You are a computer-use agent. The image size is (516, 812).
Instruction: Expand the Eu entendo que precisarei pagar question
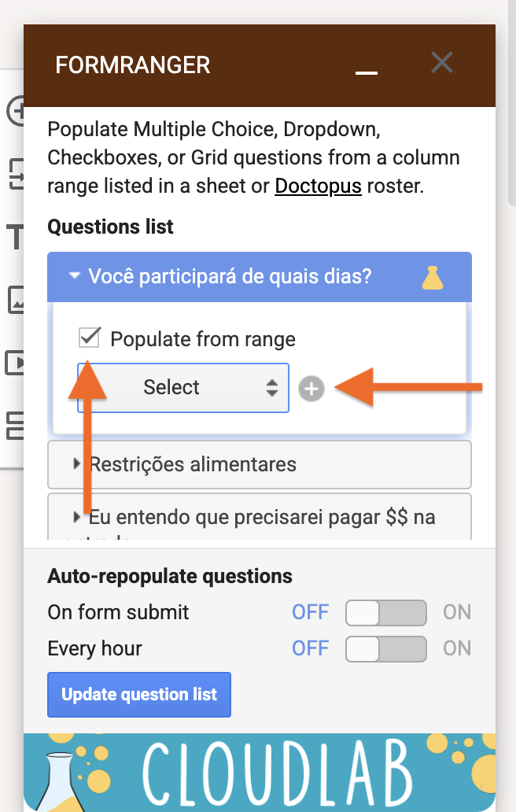(260, 517)
